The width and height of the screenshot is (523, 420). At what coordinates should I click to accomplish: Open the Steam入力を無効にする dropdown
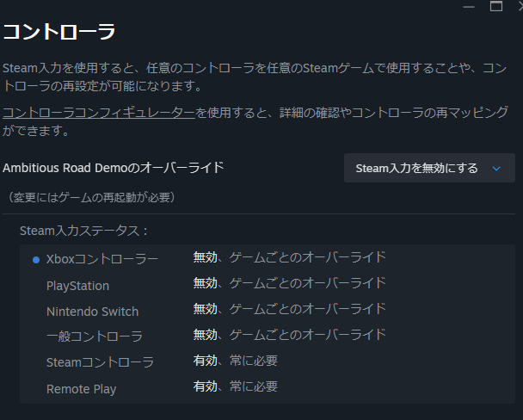coord(429,168)
